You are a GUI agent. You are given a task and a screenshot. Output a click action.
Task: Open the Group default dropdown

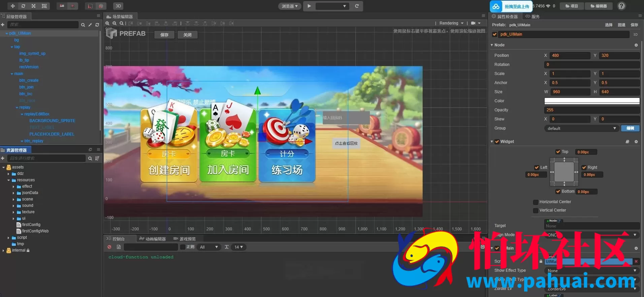(x=581, y=128)
